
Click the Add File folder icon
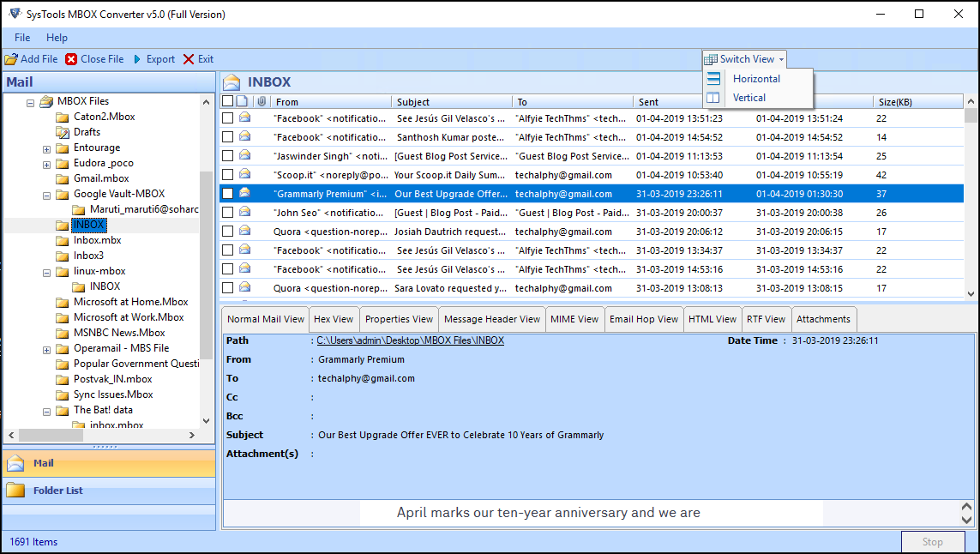coord(10,59)
